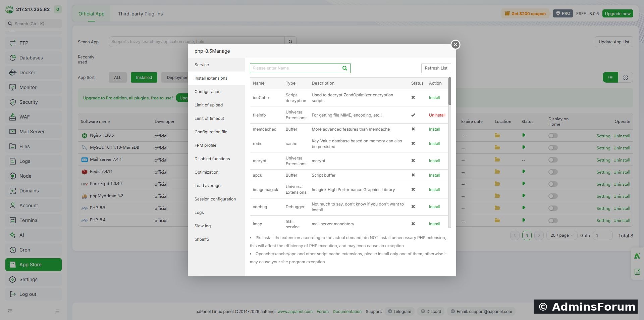This screenshot has height=320, width=644.
Task: Click Upgrade now button
Action: pyautogui.click(x=618, y=14)
